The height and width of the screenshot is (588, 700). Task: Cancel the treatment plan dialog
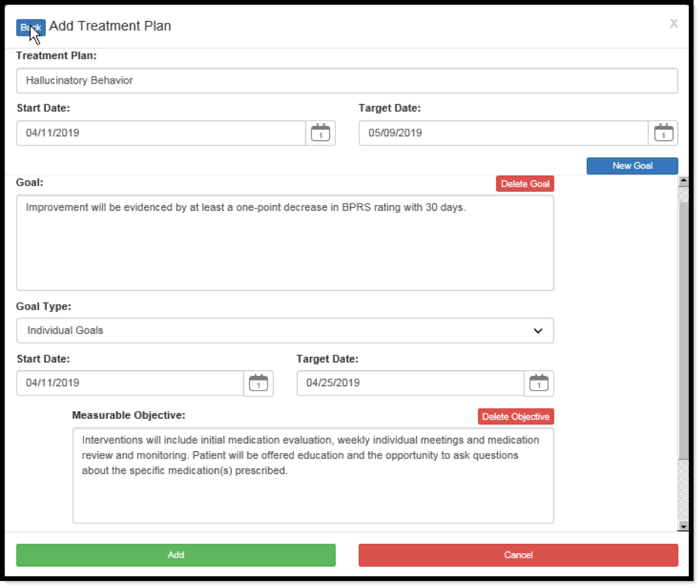[518, 555]
